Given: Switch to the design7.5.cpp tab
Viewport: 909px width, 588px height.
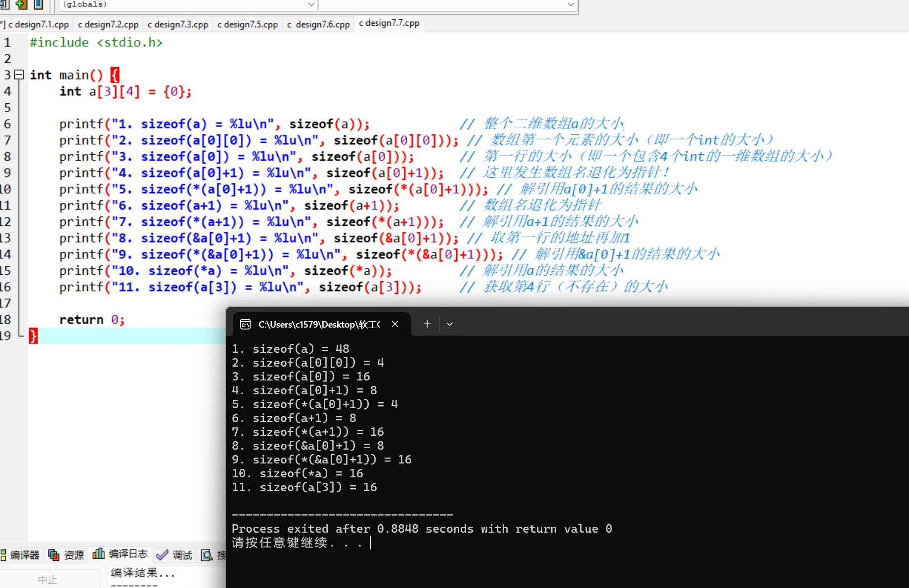Looking at the screenshot, I should click(248, 24).
